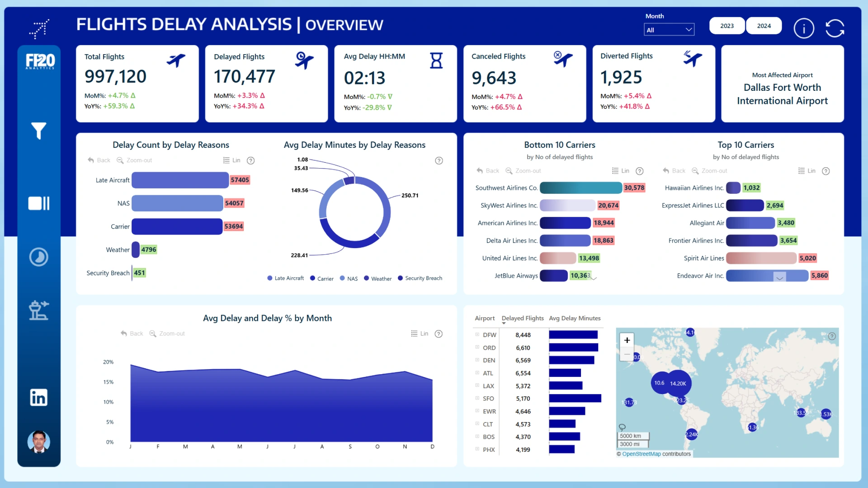Open OpenStreetMap contributors link
868x488 pixels.
coord(641,454)
